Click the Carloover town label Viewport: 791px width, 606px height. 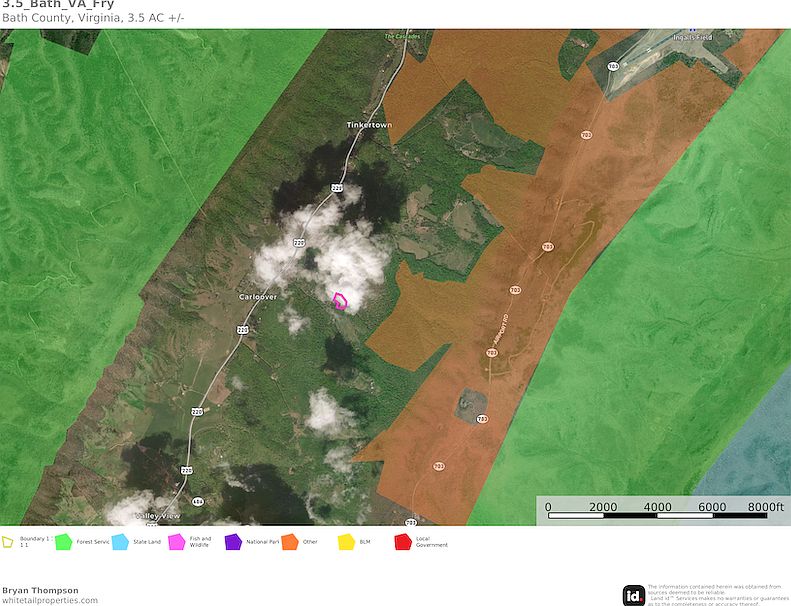click(x=257, y=297)
